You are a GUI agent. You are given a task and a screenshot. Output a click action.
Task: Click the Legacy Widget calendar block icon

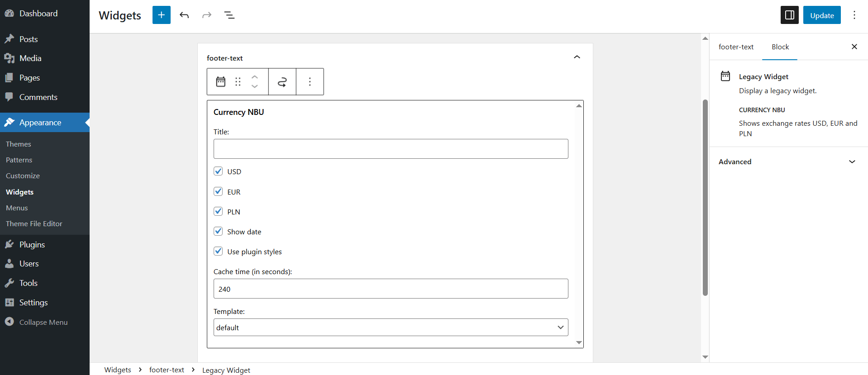(220, 81)
